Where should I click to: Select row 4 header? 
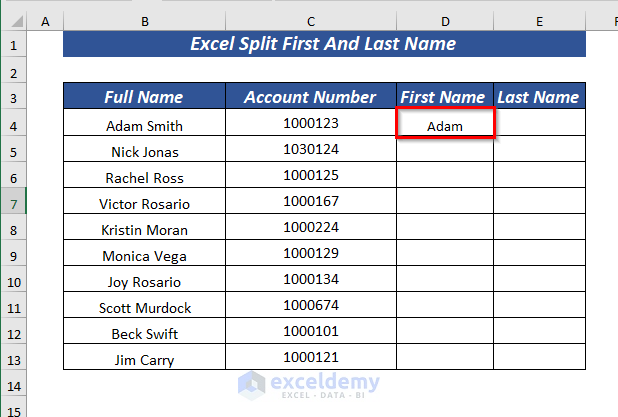pos(13,126)
